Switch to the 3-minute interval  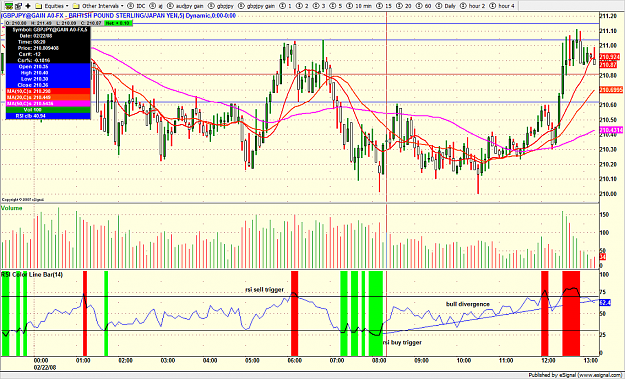[x=319, y=6]
